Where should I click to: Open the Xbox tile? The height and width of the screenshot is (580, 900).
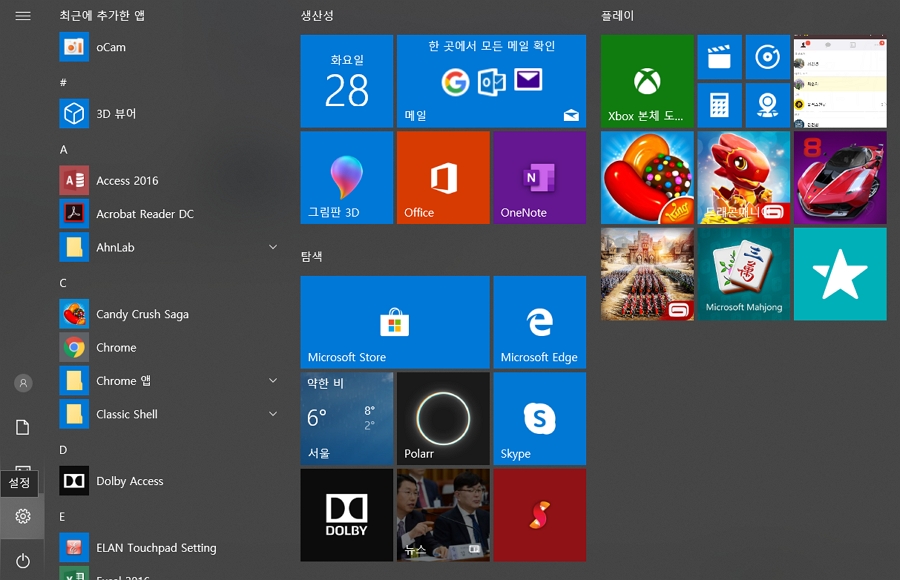tap(647, 81)
